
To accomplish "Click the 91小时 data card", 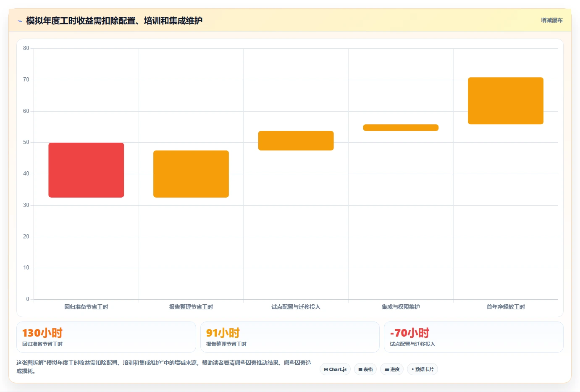I will click(290, 337).
